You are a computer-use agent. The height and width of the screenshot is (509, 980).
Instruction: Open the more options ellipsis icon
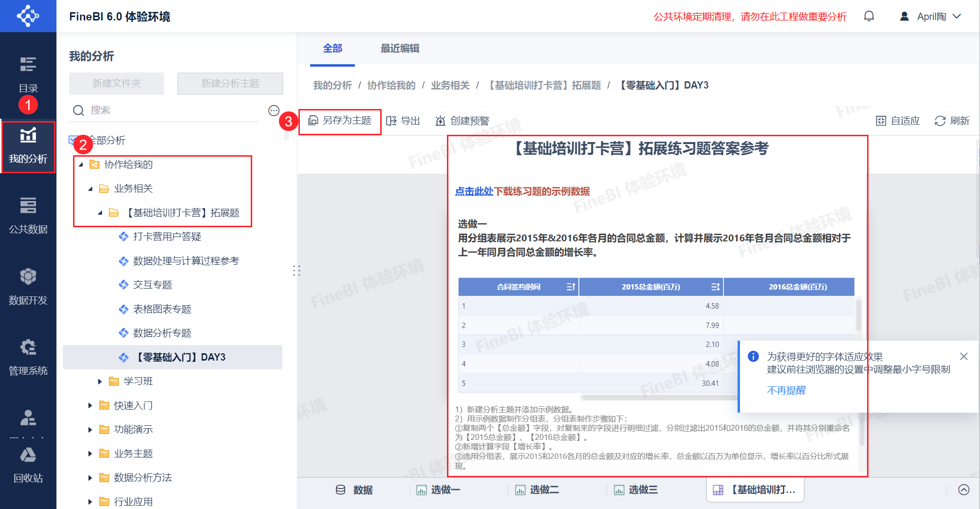tap(274, 110)
